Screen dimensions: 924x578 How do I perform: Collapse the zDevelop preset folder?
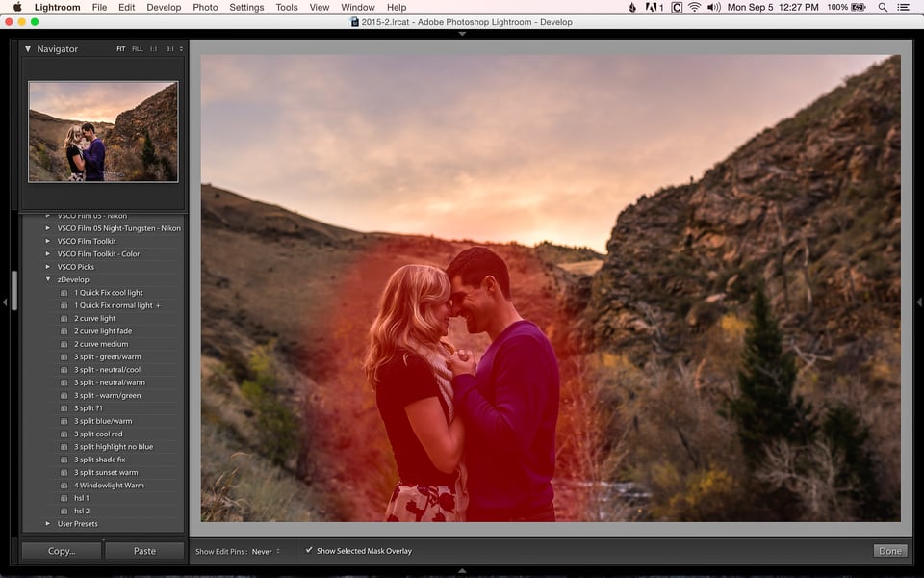click(x=48, y=279)
